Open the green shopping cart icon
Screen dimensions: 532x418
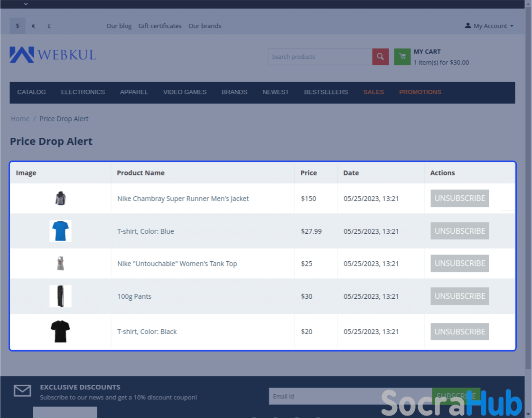coord(402,57)
